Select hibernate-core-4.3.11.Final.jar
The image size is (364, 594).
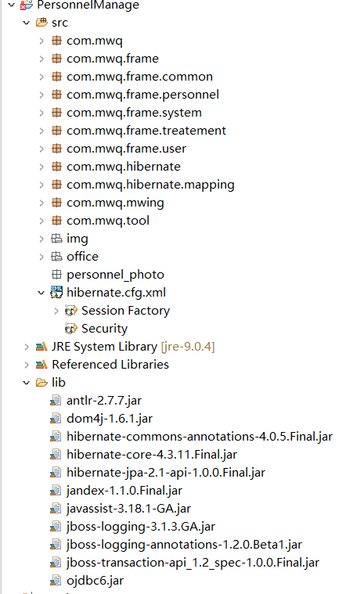(152, 454)
